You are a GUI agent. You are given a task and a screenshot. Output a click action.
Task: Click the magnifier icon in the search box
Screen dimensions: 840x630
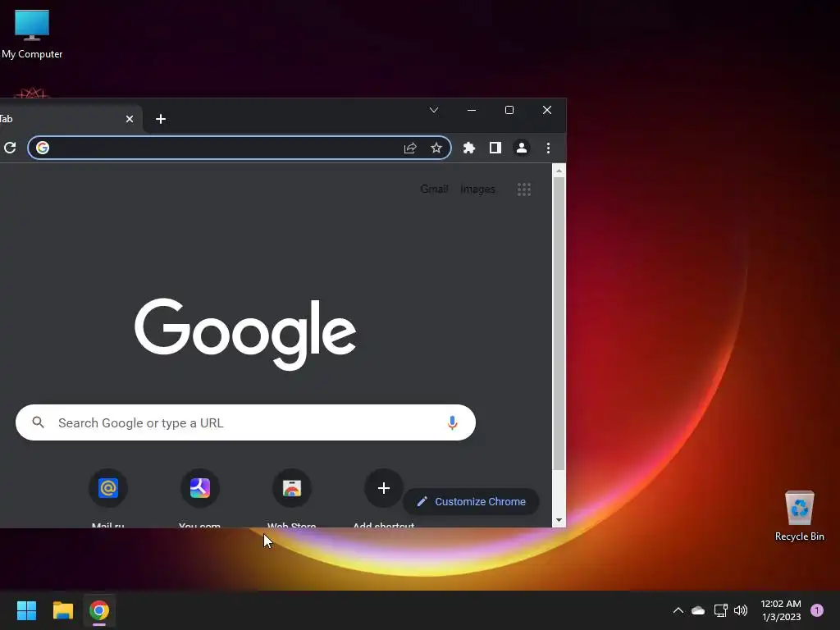coord(38,422)
